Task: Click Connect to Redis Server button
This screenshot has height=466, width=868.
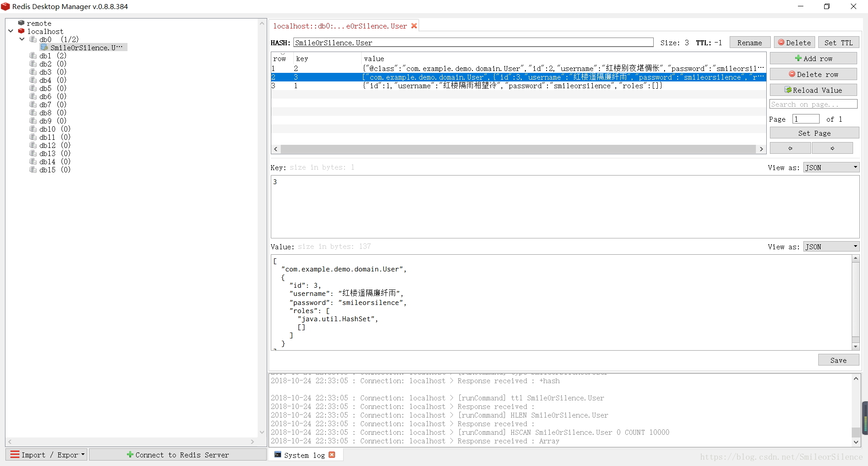Action: pyautogui.click(x=178, y=455)
